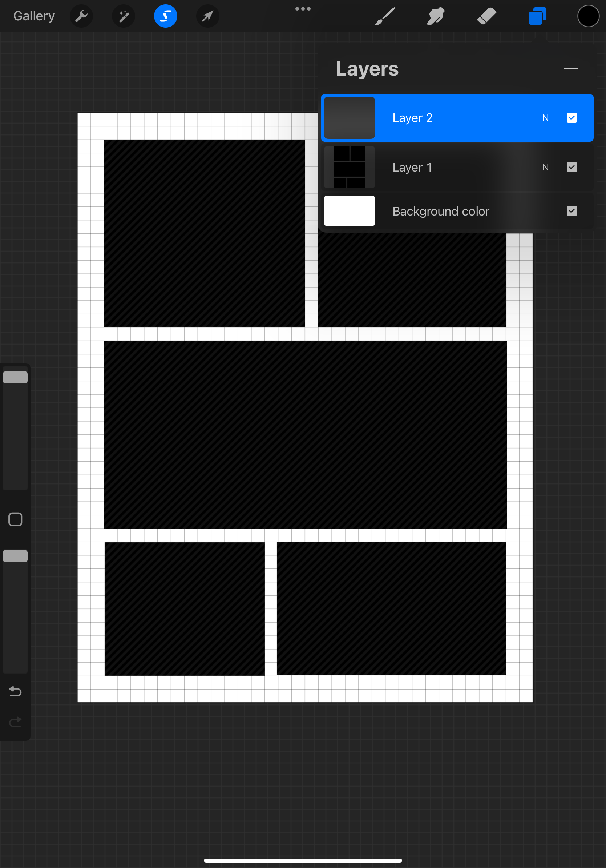Open blend mode N for Layer 1
This screenshot has width=606, height=868.
[x=545, y=167]
